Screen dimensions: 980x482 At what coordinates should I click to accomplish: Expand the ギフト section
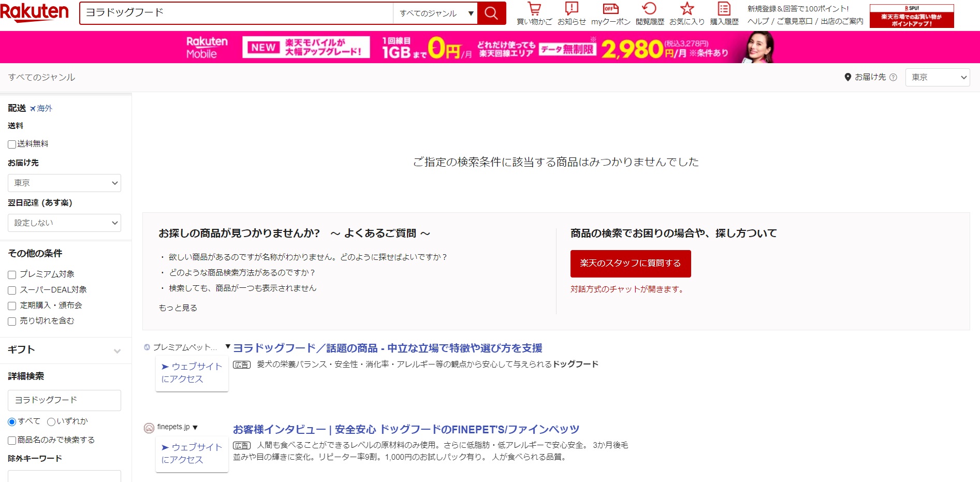pyautogui.click(x=65, y=350)
